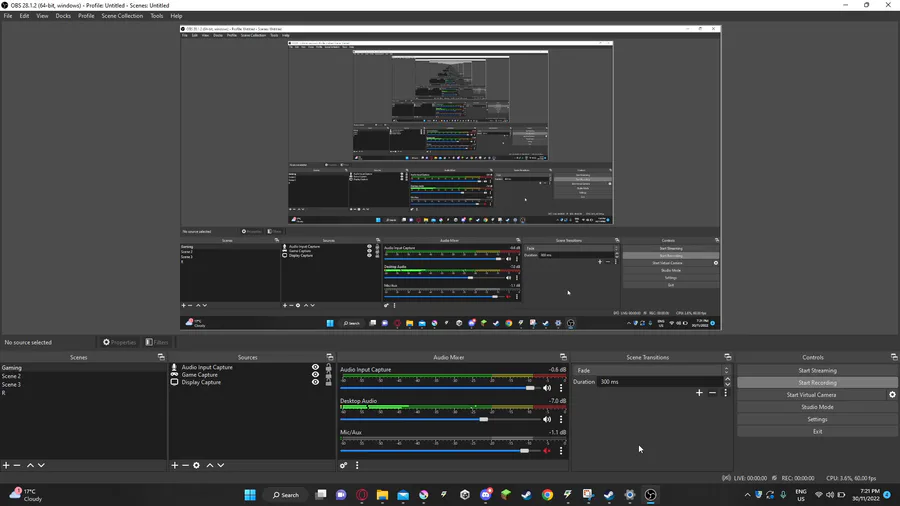Image resolution: width=900 pixels, height=506 pixels.
Task: Add a new source with the Sources plus icon
Action: (174, 465)
